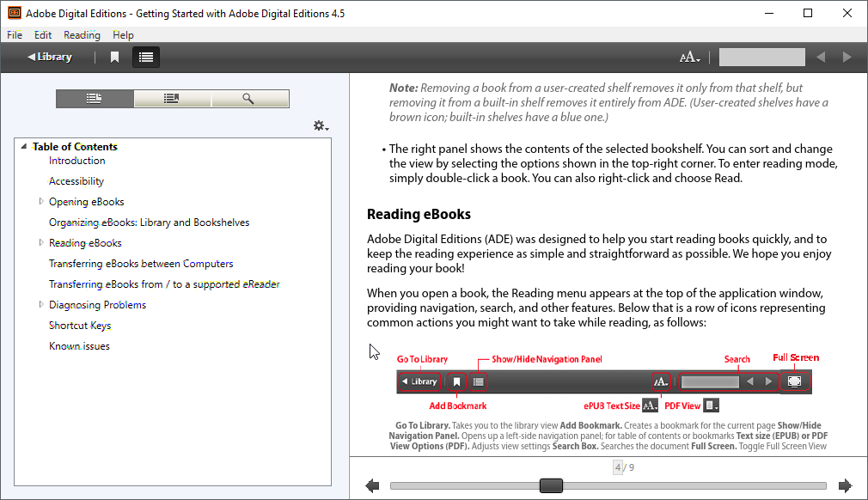Expand the Reading eBooks chapter arrow
Image resolution: width=868 pixels, height=500 pixels.
pos(41,242)
